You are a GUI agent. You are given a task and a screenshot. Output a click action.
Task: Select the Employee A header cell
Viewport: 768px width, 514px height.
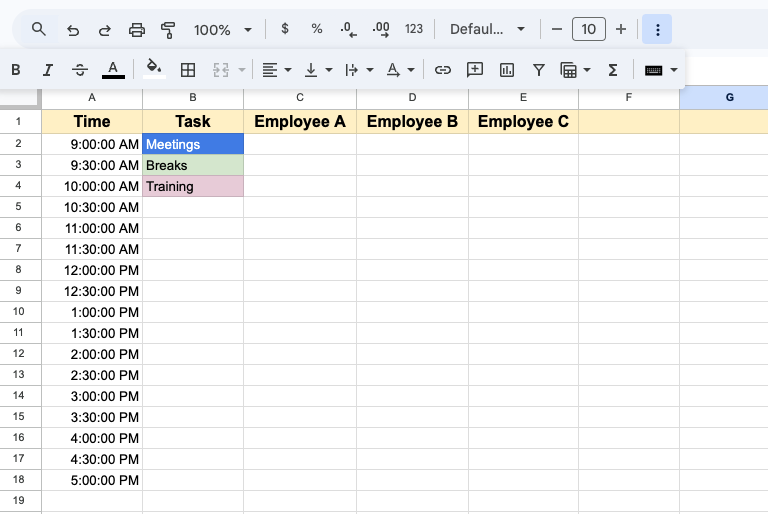tap(300, 121)
